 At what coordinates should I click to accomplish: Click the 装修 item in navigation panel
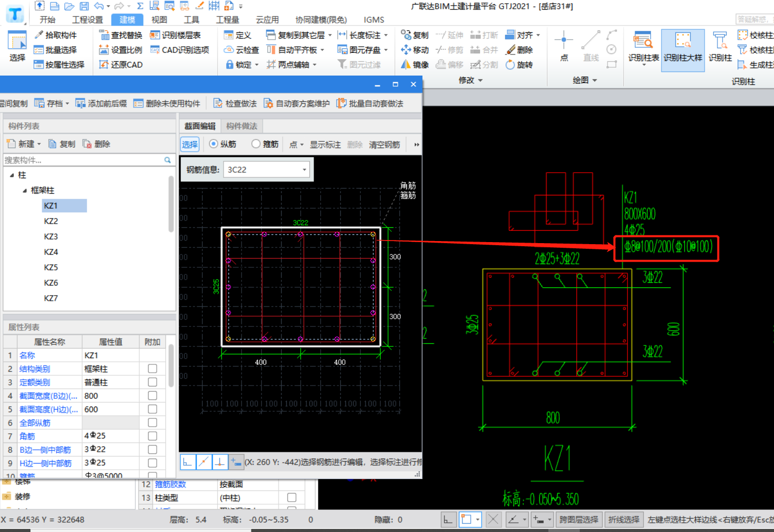point(22,497)
